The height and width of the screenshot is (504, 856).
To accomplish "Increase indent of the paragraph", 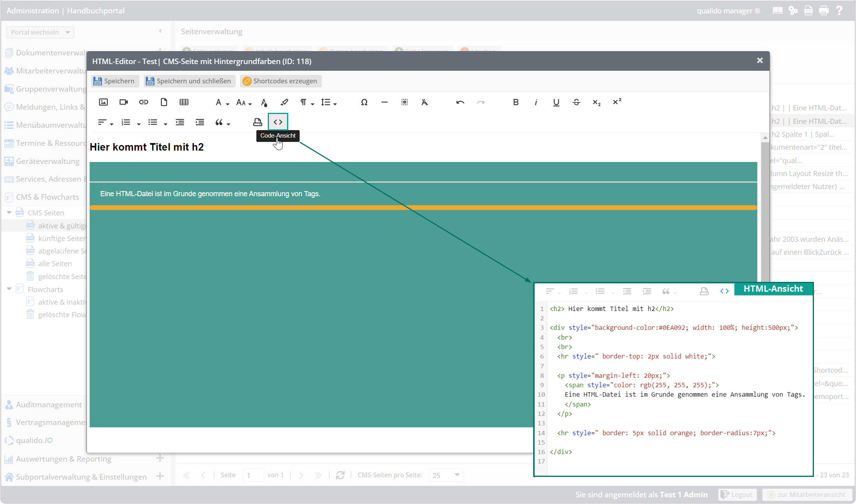I will point(200,122).
